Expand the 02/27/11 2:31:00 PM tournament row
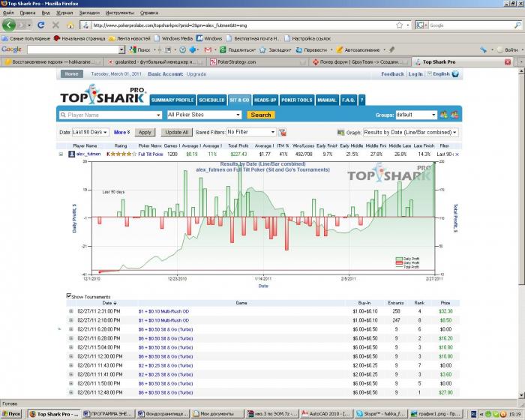The width and height of the screenshot is (525, 420). pos(71,311)
